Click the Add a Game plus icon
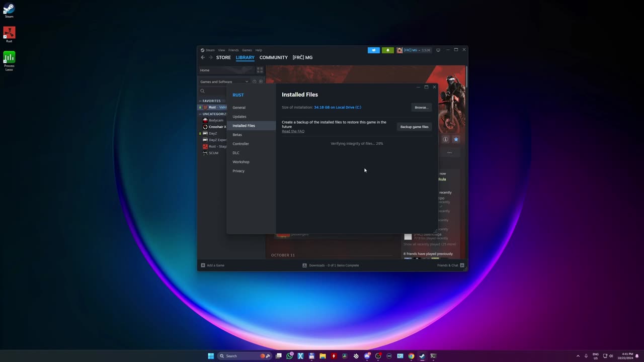This screenshot has height=362, width=644. (203, 265)
